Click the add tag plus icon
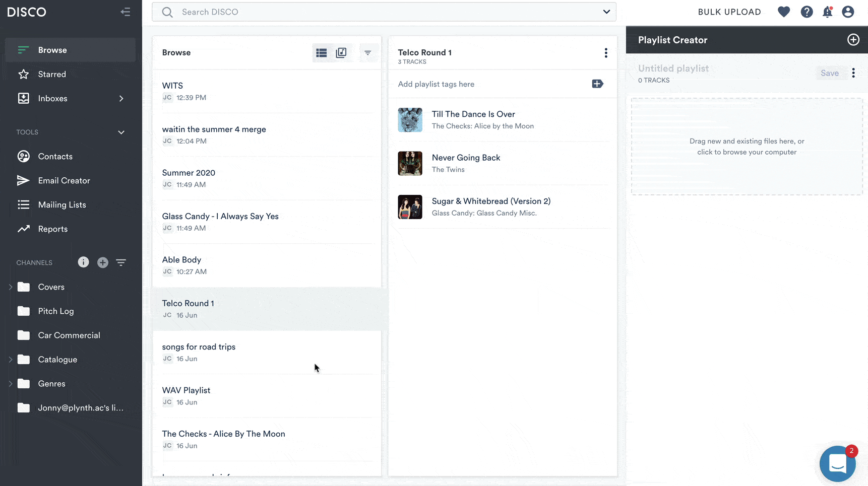The image size is (868, 486). (597, 84)
